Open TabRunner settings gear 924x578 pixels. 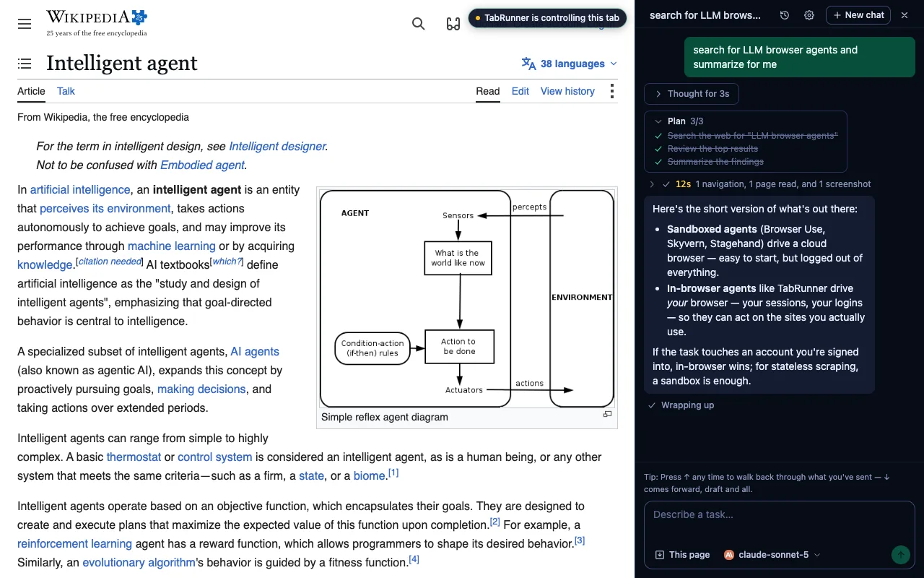click(x=809, y=15)
